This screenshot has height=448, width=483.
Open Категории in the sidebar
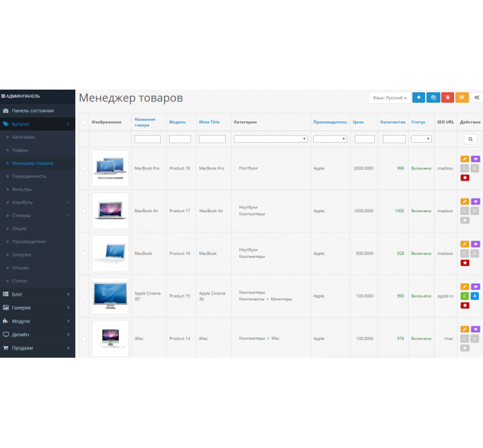(23, 137)
